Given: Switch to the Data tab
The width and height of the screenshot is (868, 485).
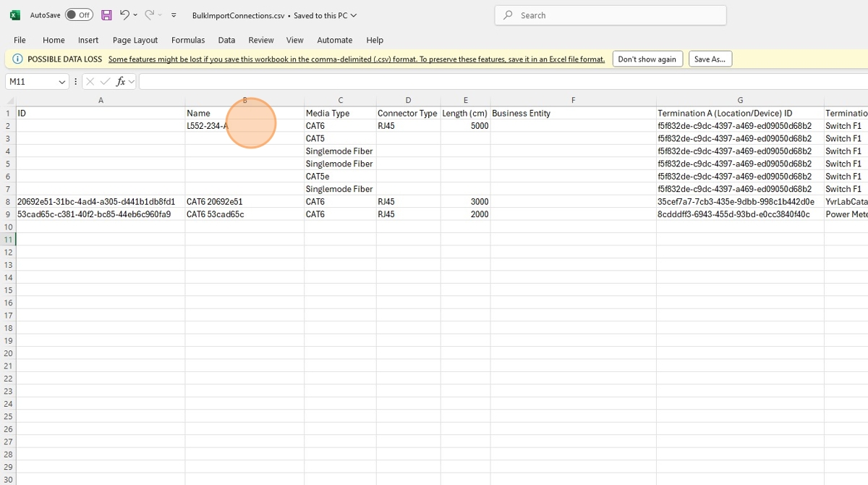Looking at the screenshot, I should coord(226,41).
